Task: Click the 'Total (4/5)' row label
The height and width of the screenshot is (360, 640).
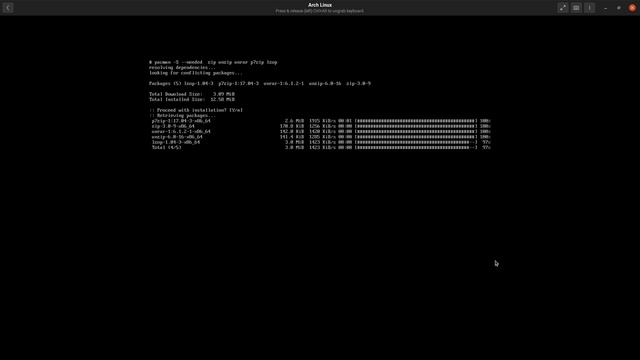Action: coord(167,147)
